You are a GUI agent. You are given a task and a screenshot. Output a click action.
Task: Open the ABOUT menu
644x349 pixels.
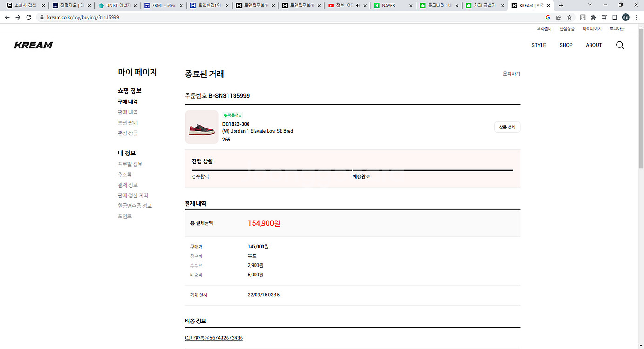[594, 45]
